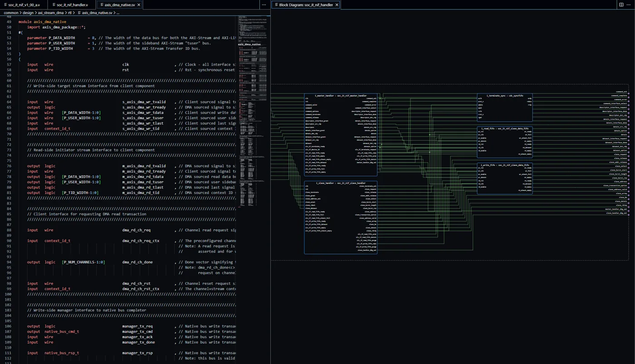The width and height of the screenshot is (635, 364).
Task: Switch to the soc_it_nif_handler.v tab
Action: click(72, 5)
